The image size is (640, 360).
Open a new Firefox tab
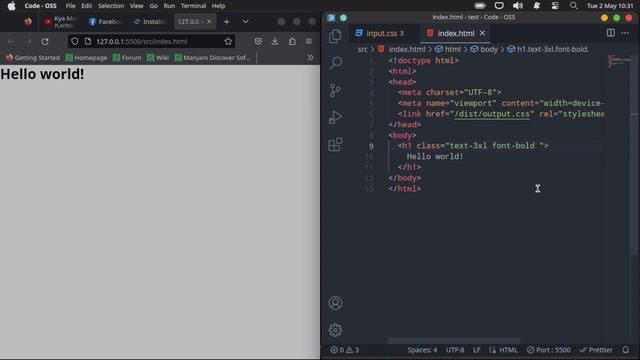tap(227, 22)
